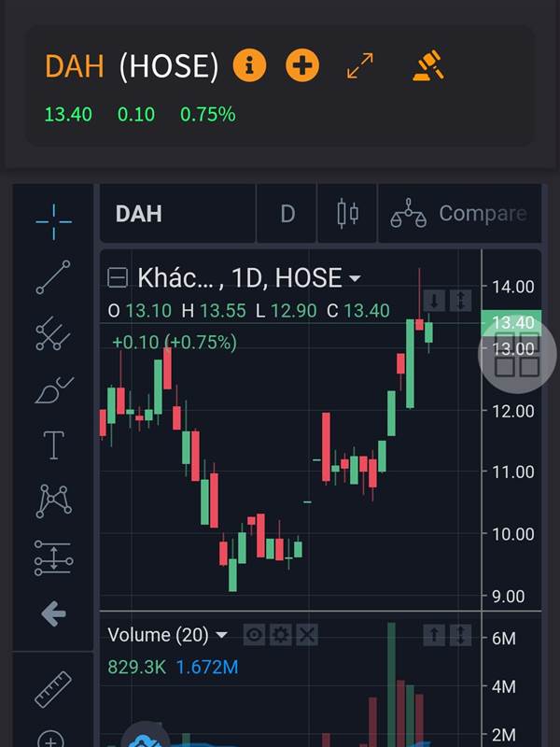Open the symbol title dropdown arrow

[355, 277]
